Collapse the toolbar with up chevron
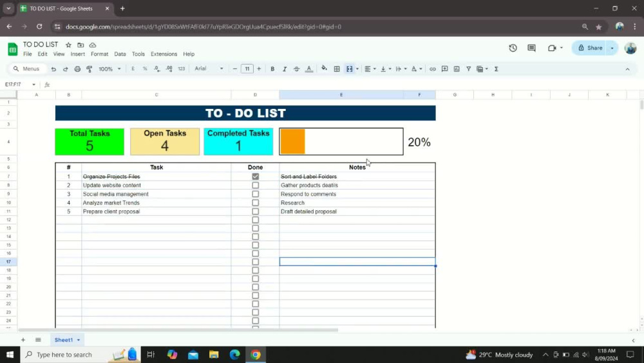Image resolution: width=644 pixels, height=363 pixels. [627, 70]
